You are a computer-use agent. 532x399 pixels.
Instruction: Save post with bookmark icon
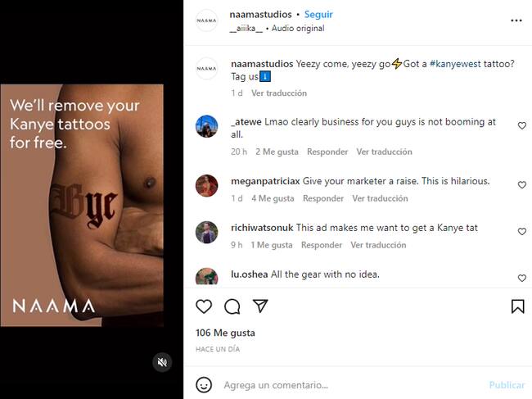517,306
